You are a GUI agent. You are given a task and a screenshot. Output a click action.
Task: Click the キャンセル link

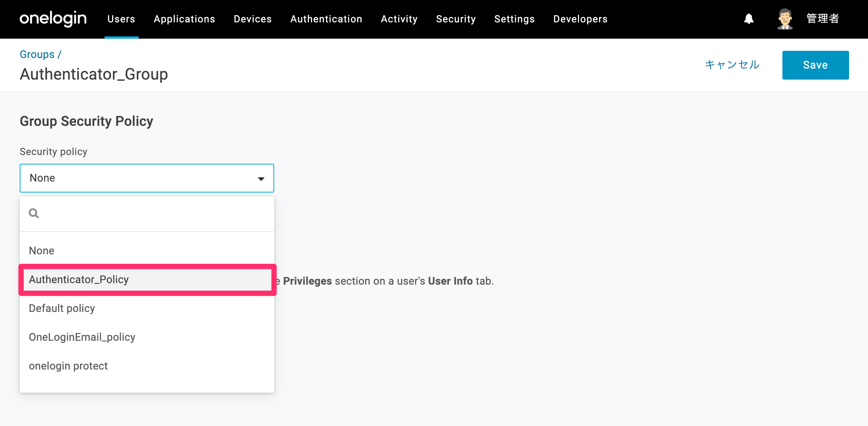tap(732, 65)
